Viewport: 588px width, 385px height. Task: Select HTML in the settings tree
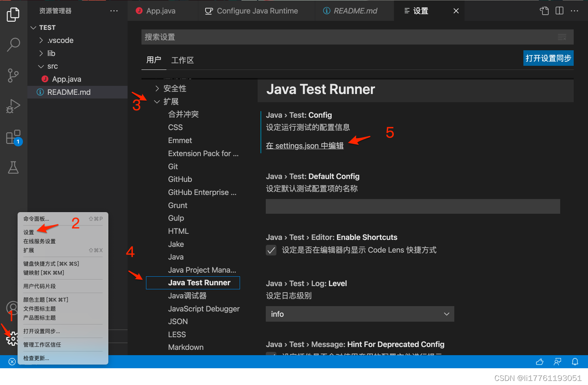(178, 231)
